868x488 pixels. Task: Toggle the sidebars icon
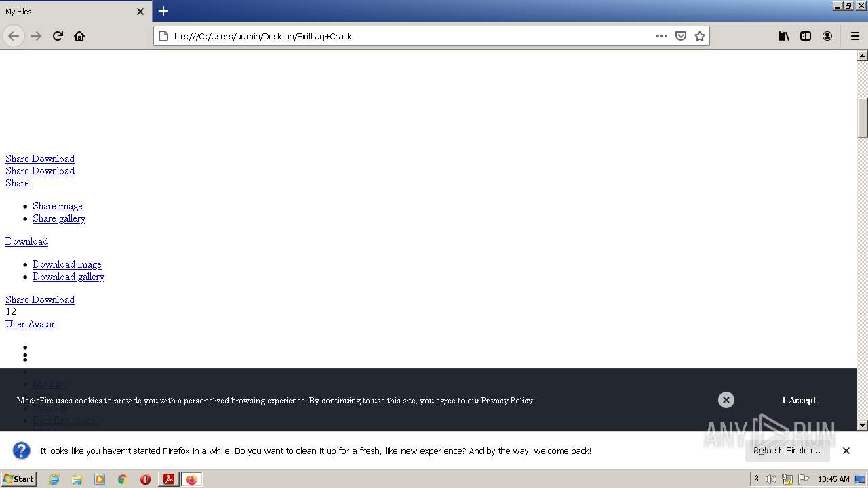coord(806,36)
